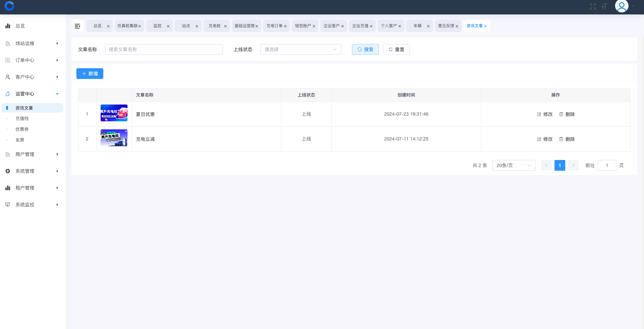Image resolution: width=644 pixels, height=329 pixels.
Task: Open 总览 from the sidebar
Action: pyautogui.click(x=20, y=26)
